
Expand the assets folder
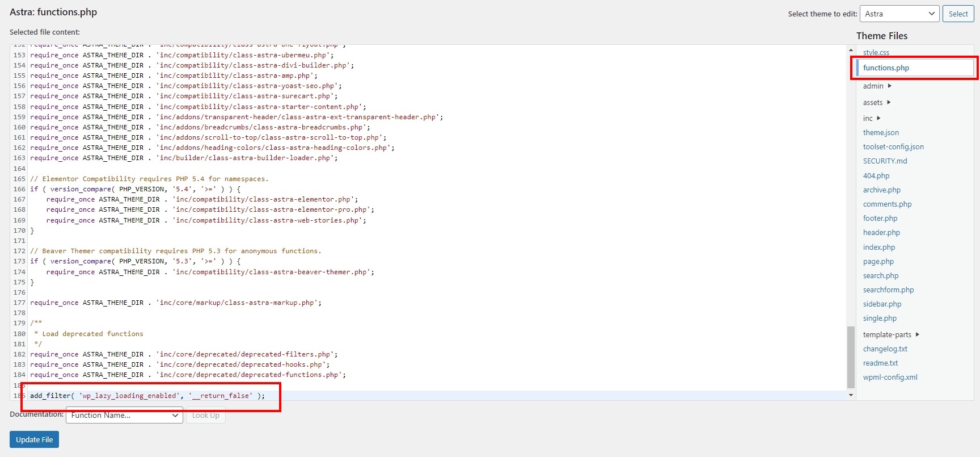[877, 102]
